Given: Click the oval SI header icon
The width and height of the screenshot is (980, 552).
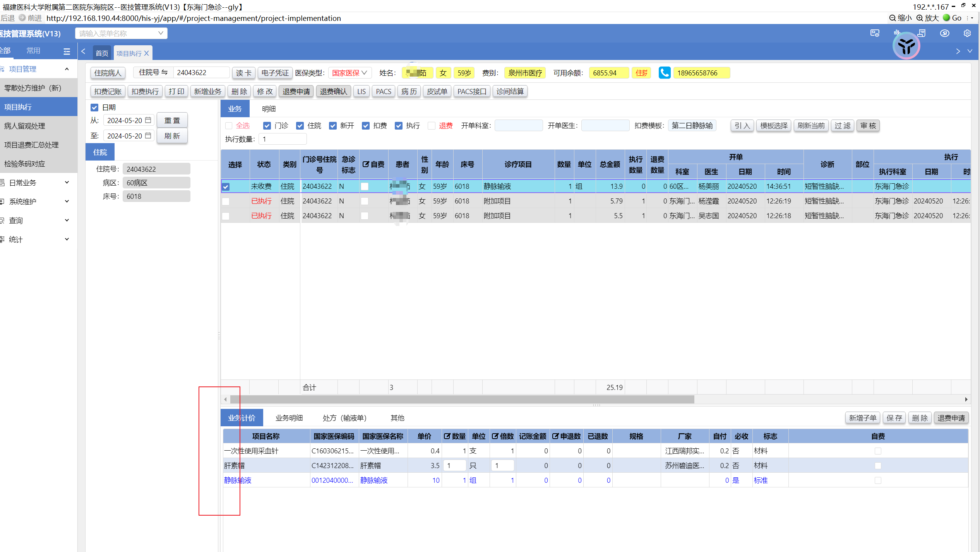Looking at the screenshot, I should tap(944, 33).
